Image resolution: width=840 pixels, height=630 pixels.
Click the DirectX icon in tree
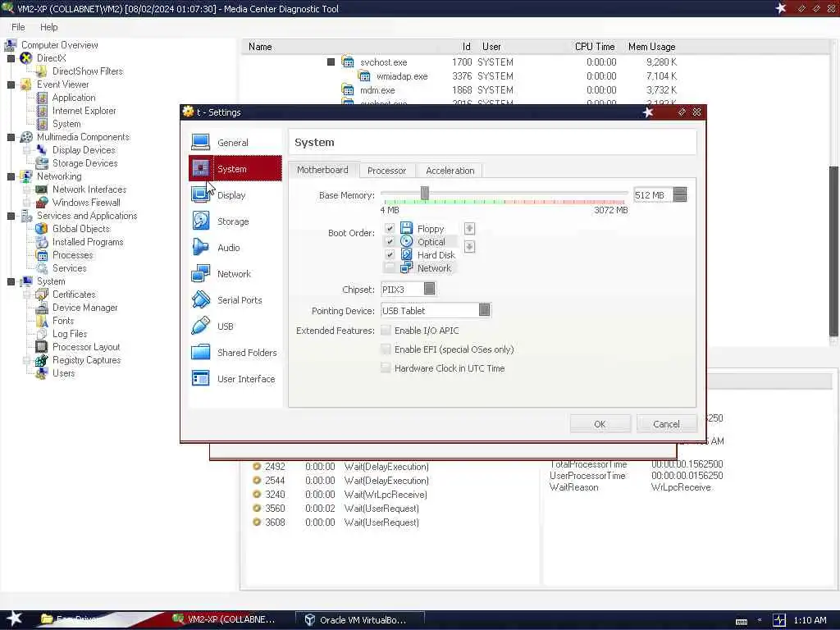point(25,58)
